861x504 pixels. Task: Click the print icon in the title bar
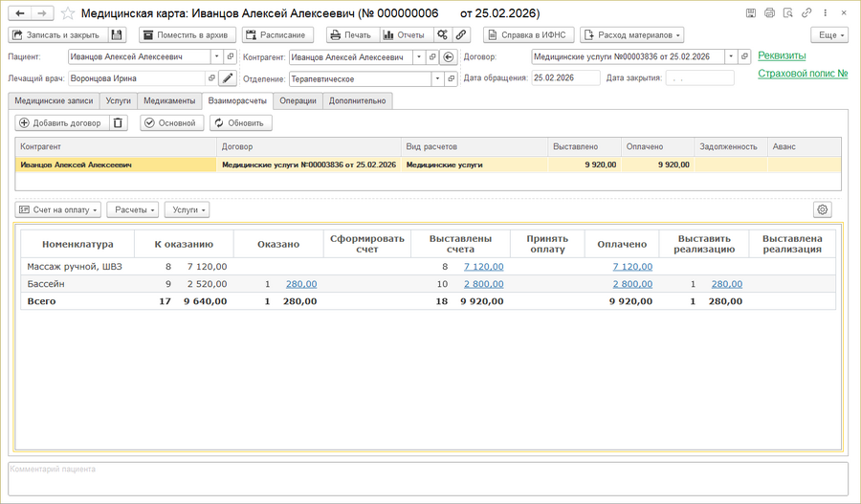pyautogui.click(x=769, y=14)
